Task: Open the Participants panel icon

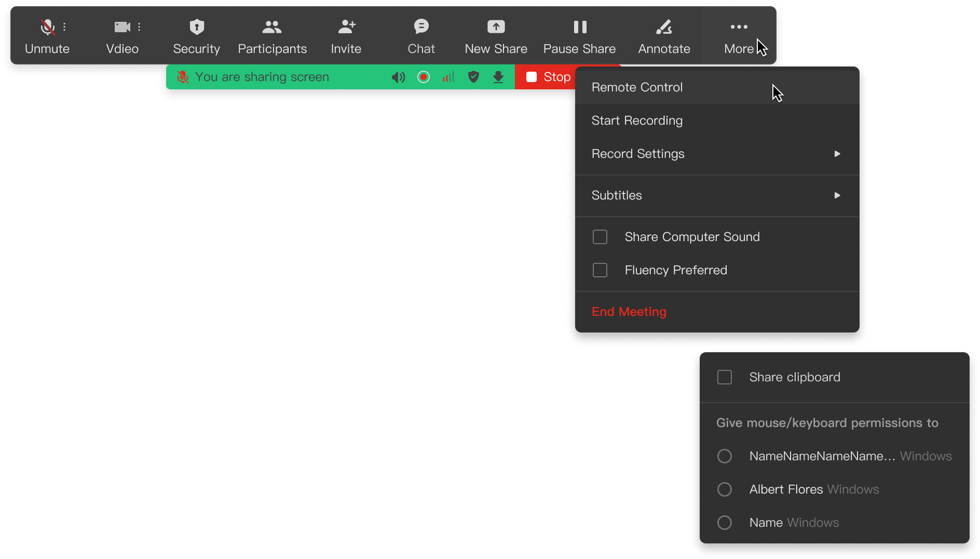Action: [272, 27]
